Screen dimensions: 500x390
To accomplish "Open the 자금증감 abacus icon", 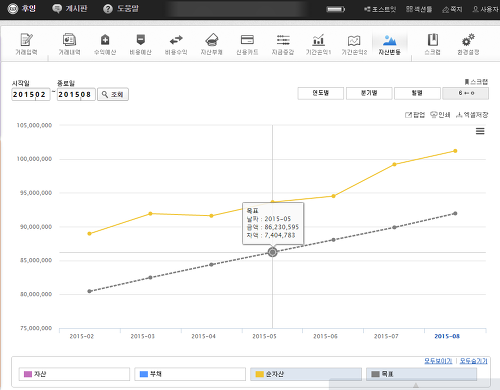I will (283, 44).
